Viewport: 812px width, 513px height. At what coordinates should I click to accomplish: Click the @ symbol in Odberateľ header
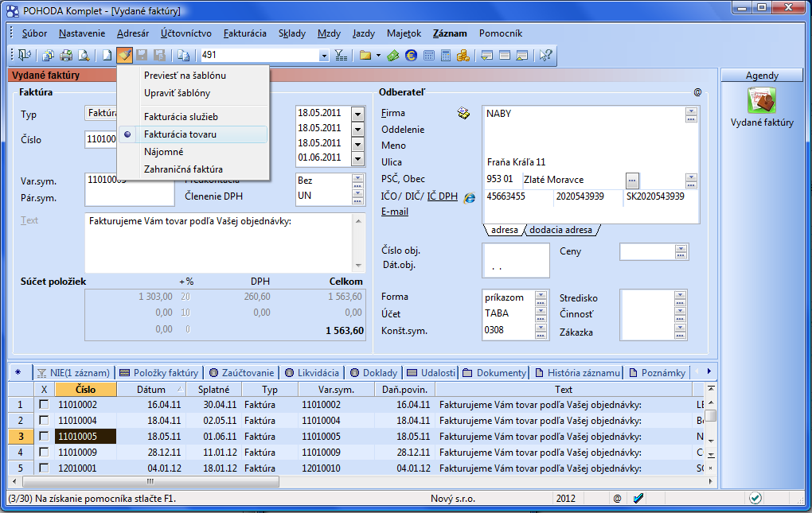click(x=697, y=92)
